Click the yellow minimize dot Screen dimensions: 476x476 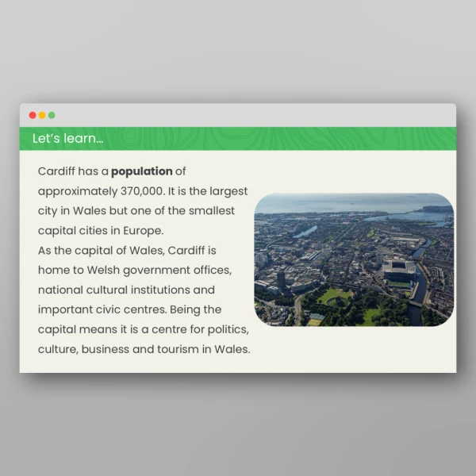(42, 115)
